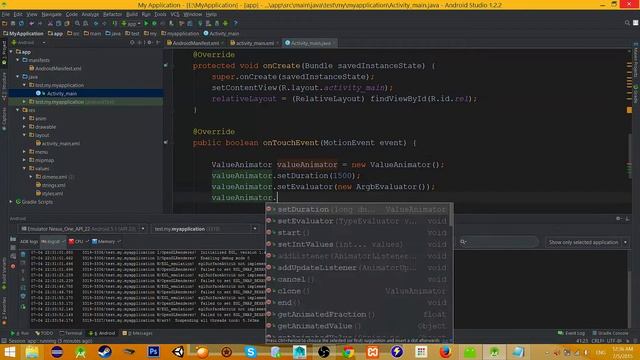This screenshot has height=360, width=640.
Task: Toggle the Gradle tool window on the right edge
Action: [x=636, y=93]
